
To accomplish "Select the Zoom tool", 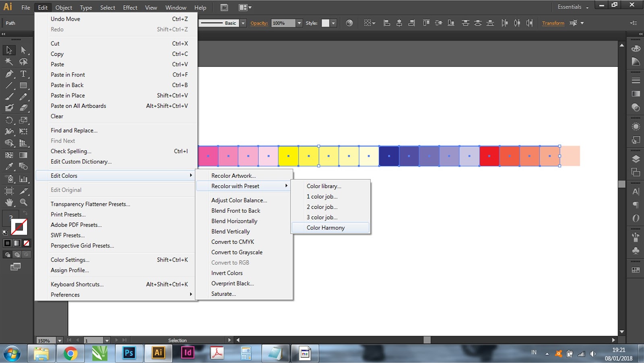I will coord(23,202).
